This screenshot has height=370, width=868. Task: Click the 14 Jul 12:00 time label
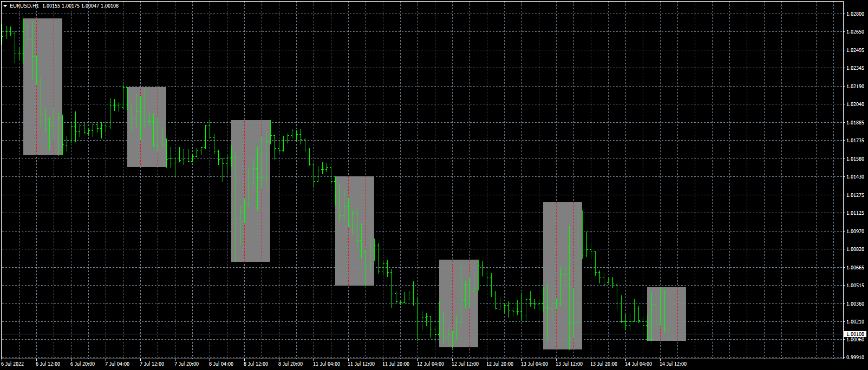tap(673, 364)
